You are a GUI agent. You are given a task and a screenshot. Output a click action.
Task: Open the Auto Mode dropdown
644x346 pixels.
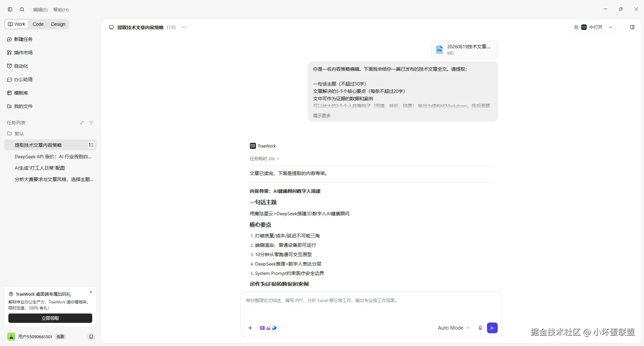453,328
